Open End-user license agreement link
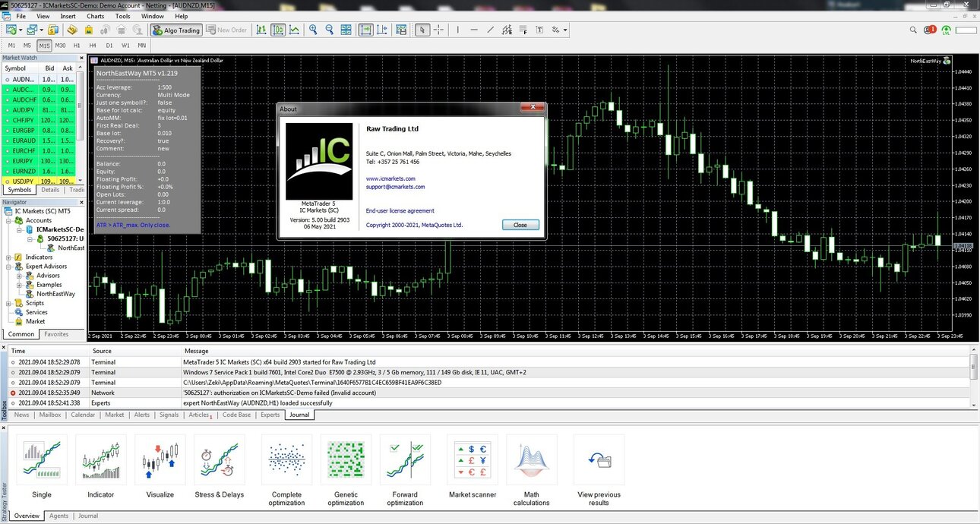This screenshot has height=524, width=980. [x=400, y=211]
